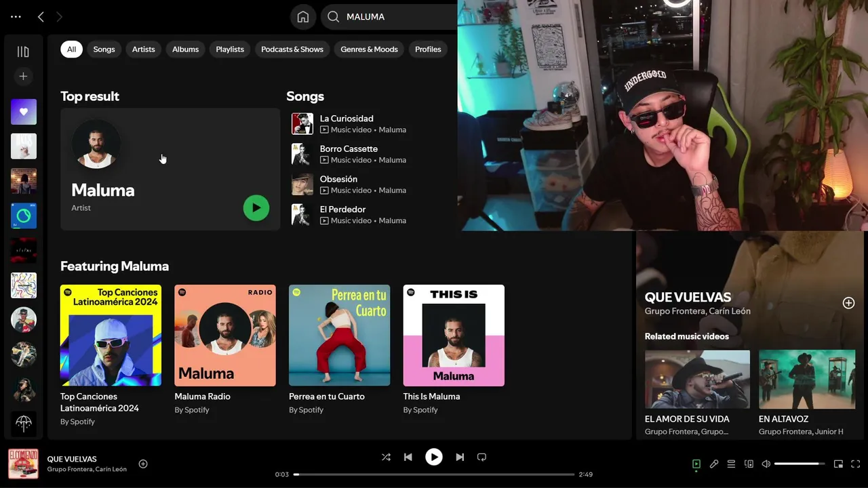Open Obsesión song
The height and width of the screenshot is (488, 868).
[338, 180]
